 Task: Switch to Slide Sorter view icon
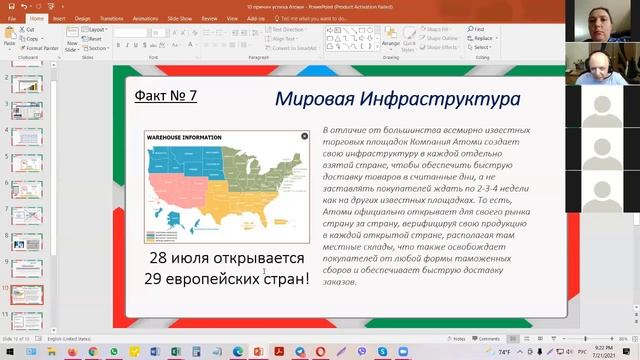click(527, 338)
